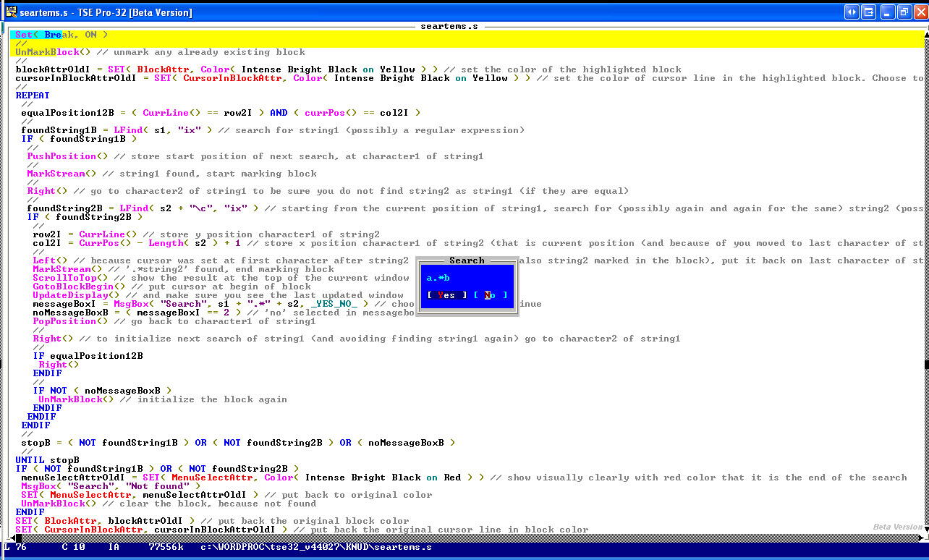Choose No in the Search dialog
The image size is (929, 560).
(x=491, y=295)
